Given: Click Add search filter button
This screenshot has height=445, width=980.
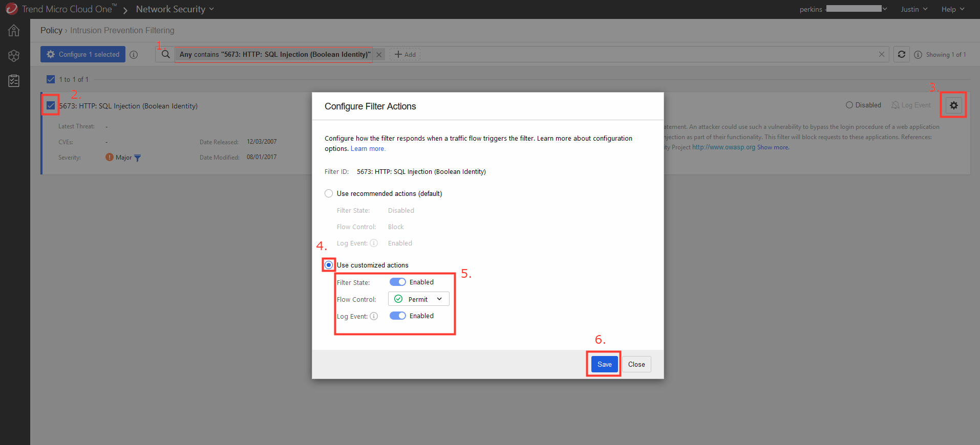Looking at the screenshot, I should pyautogui.click(x=405, y=55).
